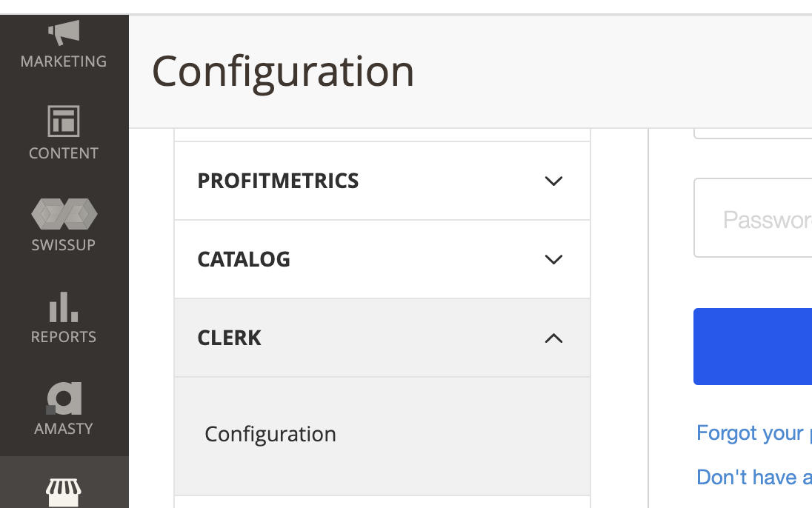Select the PROFITMETRICS tab label
Image resolution: width=812 pixels, height=508 pixels.
pos(278,181)
